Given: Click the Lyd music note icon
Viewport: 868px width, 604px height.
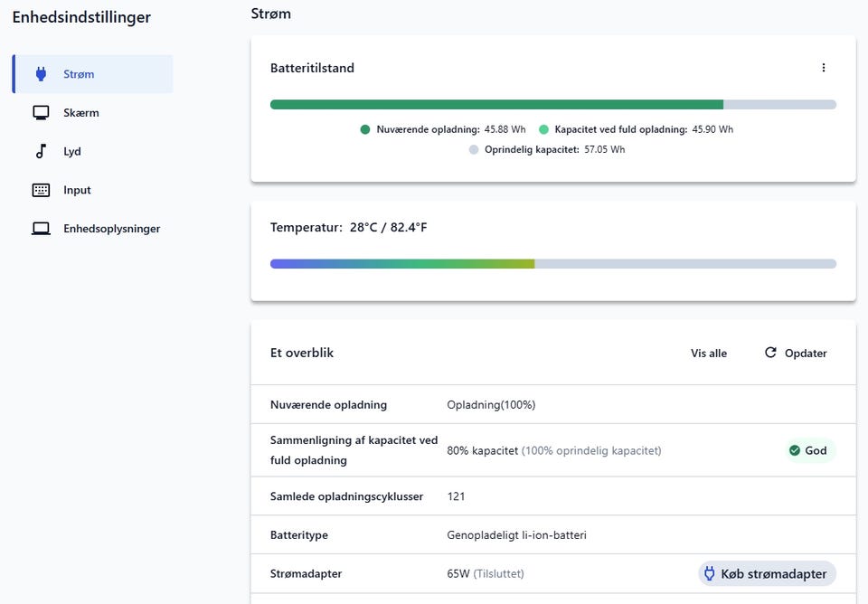Looking at the screenshot, I should pos(41,151).
